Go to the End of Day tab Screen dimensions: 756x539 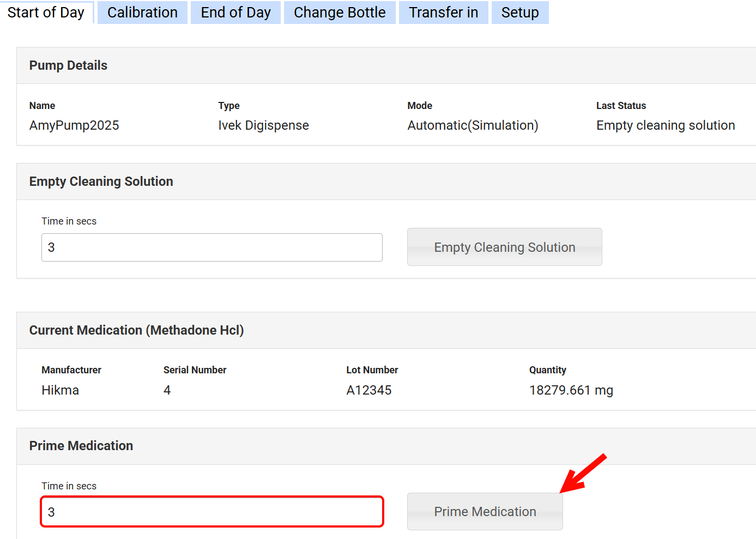235,13
